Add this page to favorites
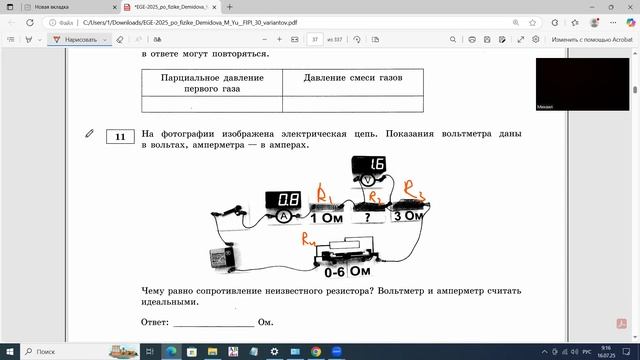Viewport: 640px width, 360px height. tap(532, 23)
